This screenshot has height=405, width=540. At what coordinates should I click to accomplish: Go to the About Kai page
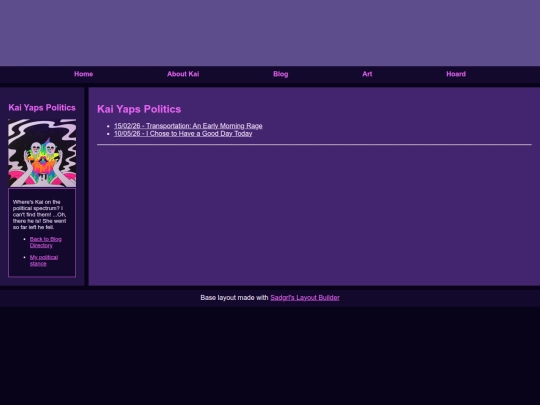[x=183, y=74]
